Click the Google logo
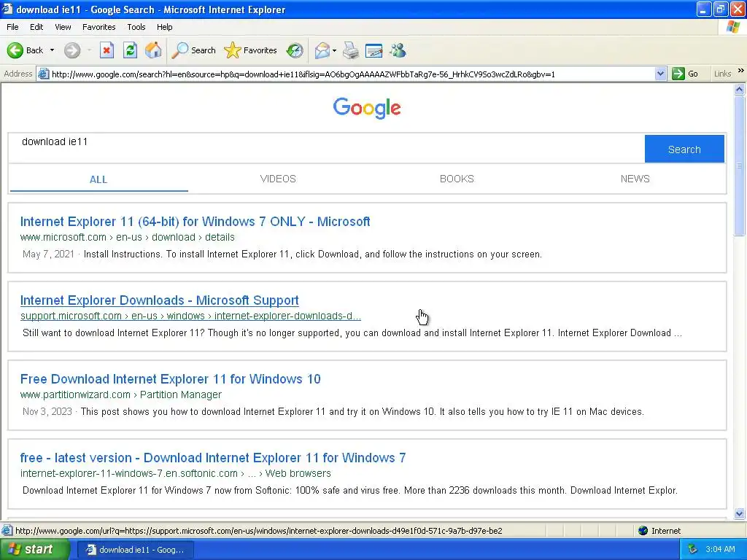The width and height of the screenshot is (747, 560). [367, 108]
